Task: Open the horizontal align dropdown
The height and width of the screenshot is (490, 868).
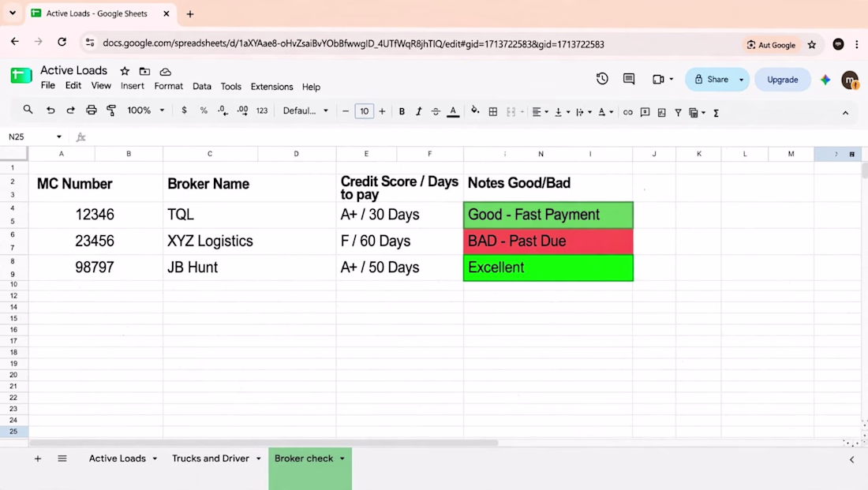Action: pyautogui.click(x=540, y=112)
